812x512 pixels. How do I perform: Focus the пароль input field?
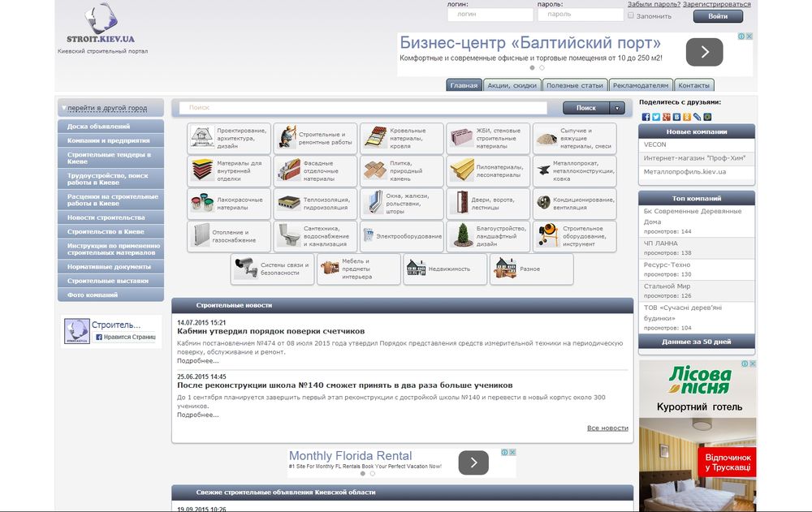[x=580, y=15]
